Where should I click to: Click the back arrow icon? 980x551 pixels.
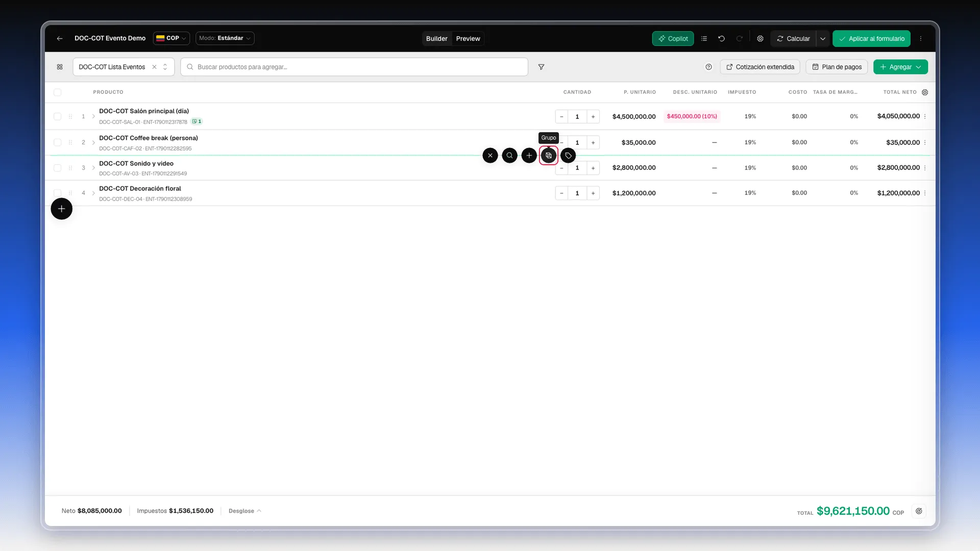click(x=60, y=38)
